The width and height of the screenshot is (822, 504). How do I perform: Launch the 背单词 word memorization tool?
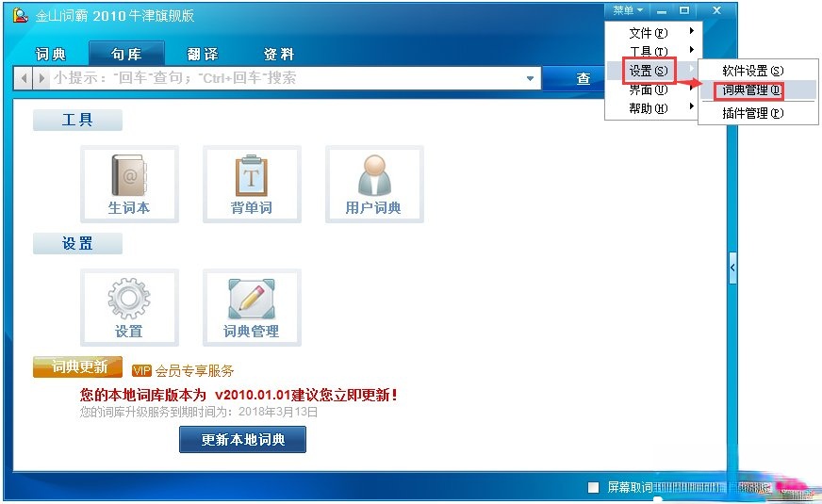252,185
